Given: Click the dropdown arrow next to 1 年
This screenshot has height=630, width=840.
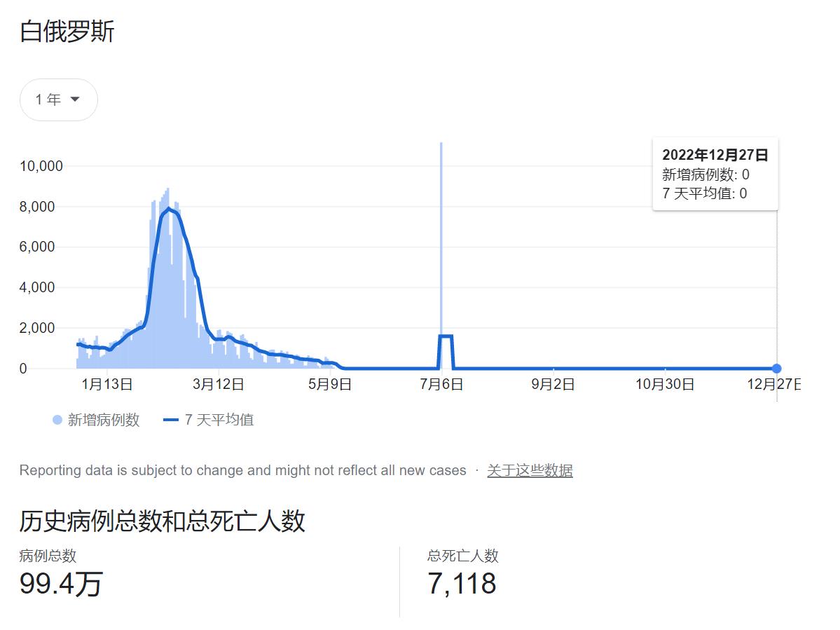Looking at the screenshot, I should [75, 99].
